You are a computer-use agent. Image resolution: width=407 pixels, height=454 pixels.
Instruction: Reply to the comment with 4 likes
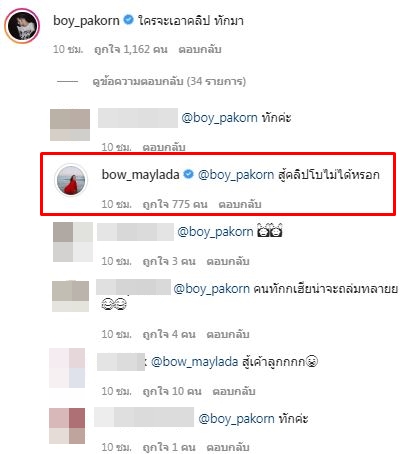pyautogui.click(x=228, y=334)
